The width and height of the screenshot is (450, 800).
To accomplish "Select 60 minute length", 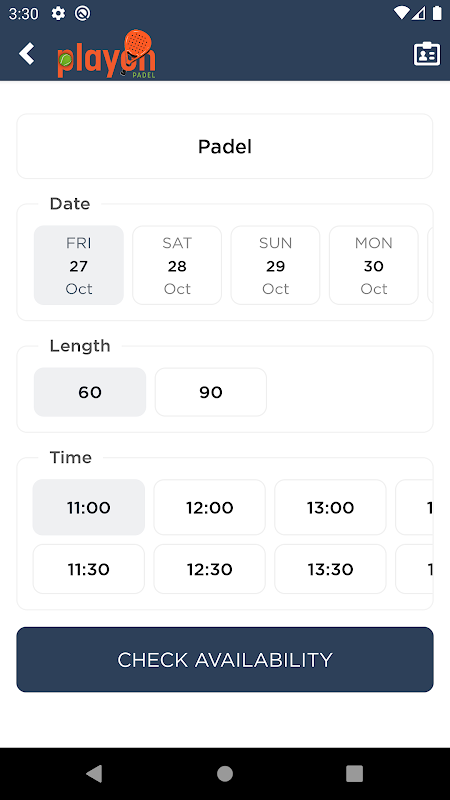I will click(x=90, y=392).
